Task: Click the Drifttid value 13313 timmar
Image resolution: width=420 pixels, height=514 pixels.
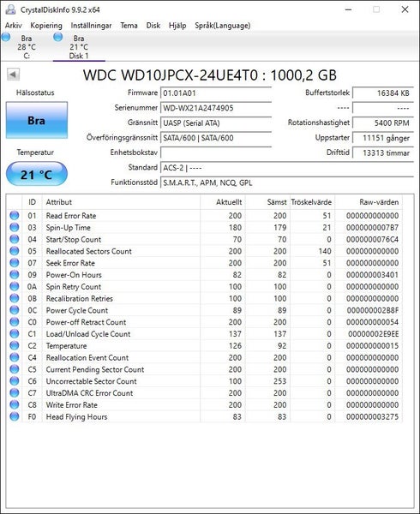Action: (383, 152)
